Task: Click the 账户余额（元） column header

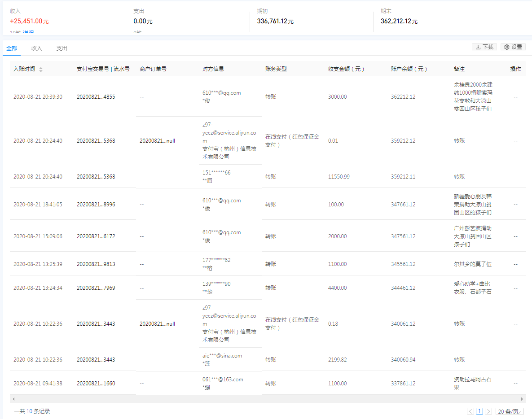Action: [409, 69]
